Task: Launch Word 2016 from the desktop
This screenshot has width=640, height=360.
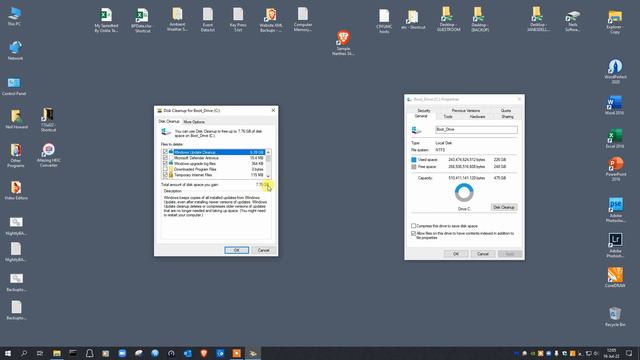Action: 615,105
